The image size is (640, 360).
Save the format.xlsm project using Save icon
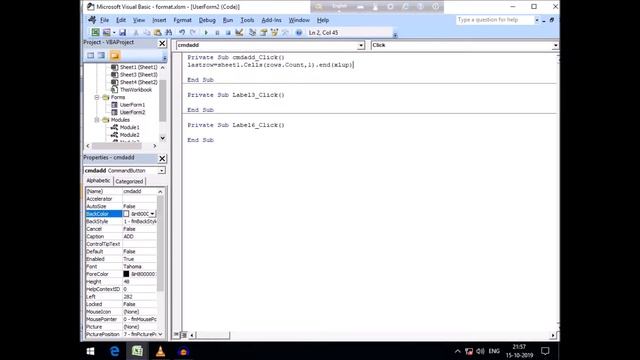point(122,33)
